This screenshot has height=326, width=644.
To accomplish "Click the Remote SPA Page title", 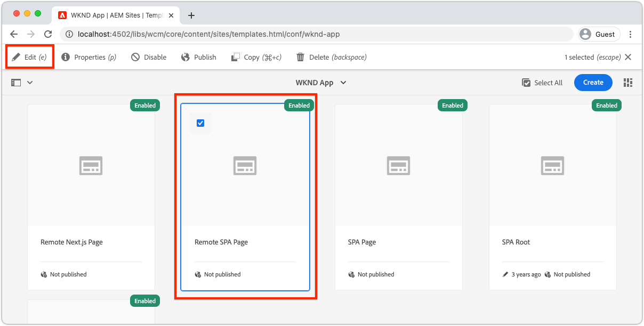I will [x=221, y=242].
